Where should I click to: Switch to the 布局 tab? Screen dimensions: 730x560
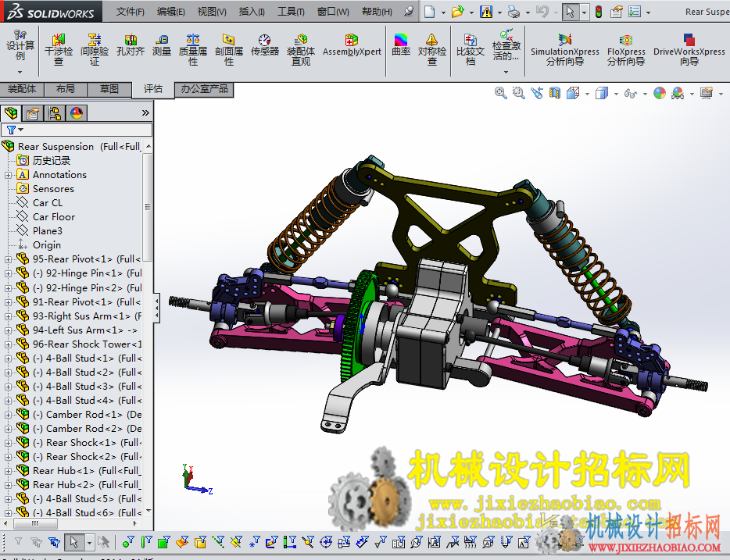coord(65,89)
